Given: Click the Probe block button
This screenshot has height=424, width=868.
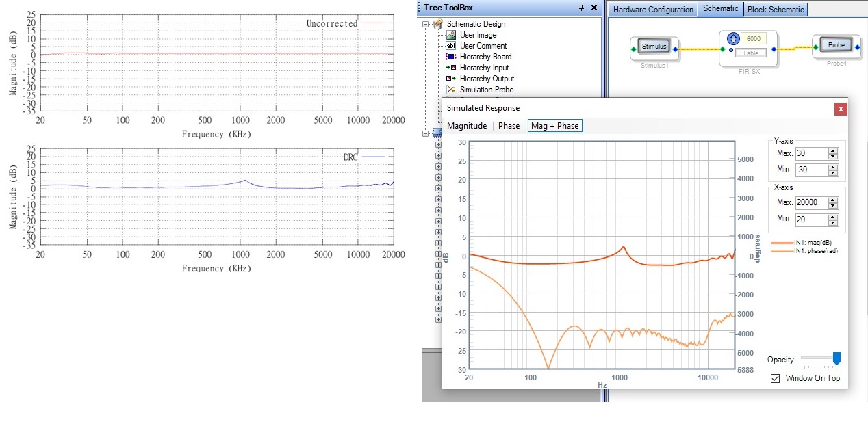Looking at the screenshot, I should (x=836, y=45).
